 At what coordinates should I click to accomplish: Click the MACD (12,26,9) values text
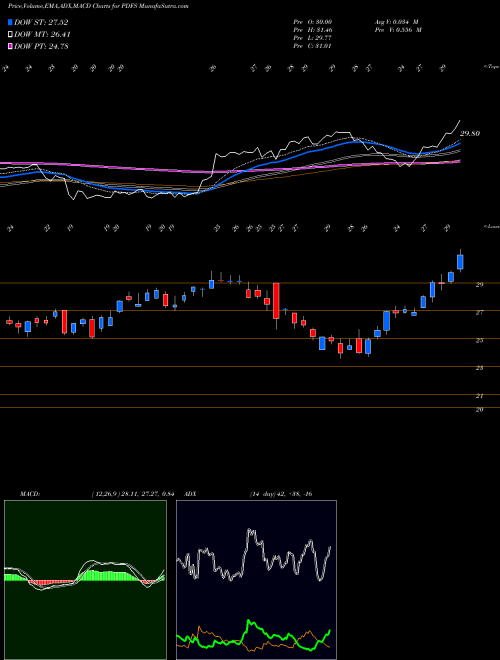(x=133, y=494)
